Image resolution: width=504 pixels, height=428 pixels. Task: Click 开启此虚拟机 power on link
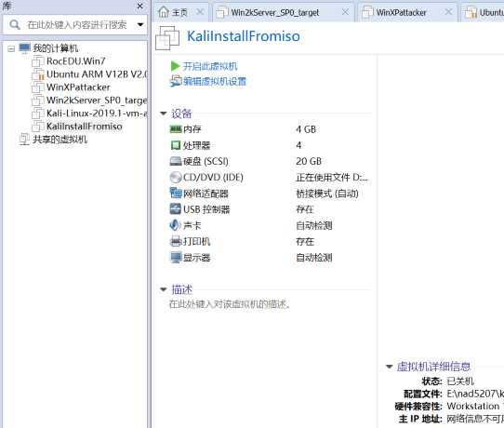click(210, 66)
